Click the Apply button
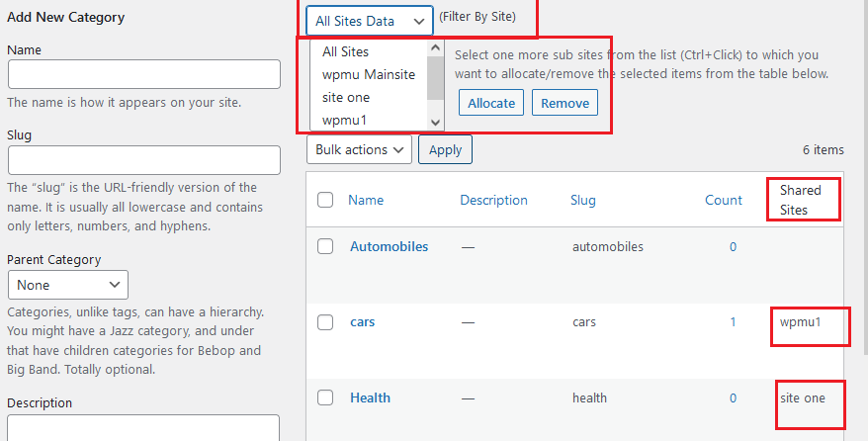Viewport: 868px width, 441px height. click(x=445, y=149)
